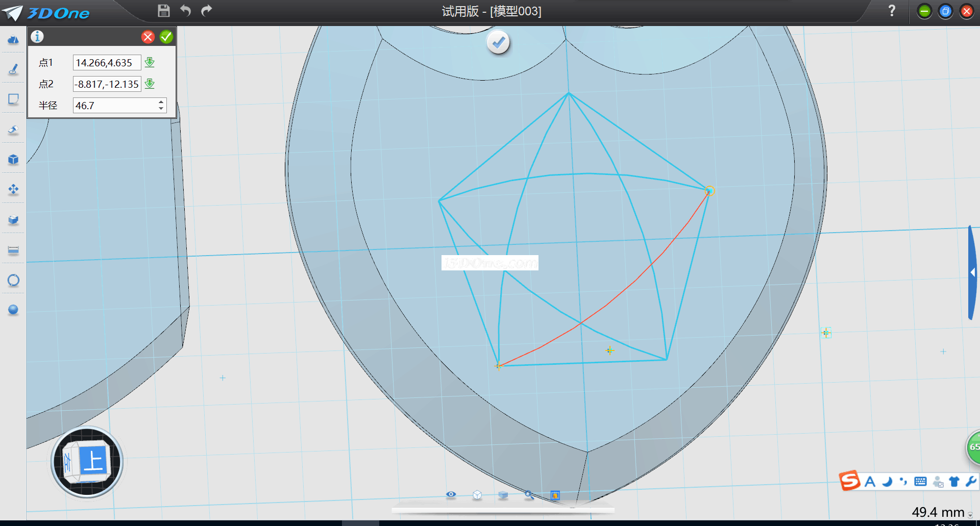Screen dimensions: 980x526
Task: Click the save floppy disk icon
Action: tap(163, 11)
